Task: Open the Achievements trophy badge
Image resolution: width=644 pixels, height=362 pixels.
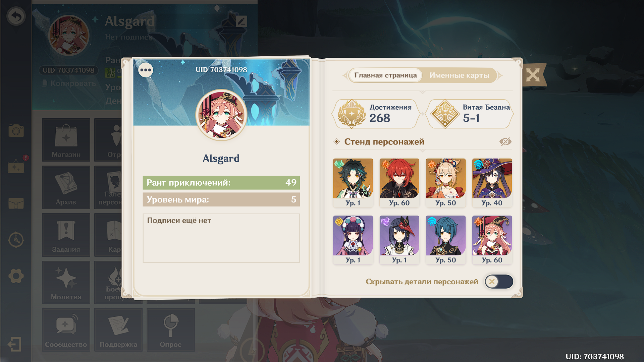Action: pos(376,114)
